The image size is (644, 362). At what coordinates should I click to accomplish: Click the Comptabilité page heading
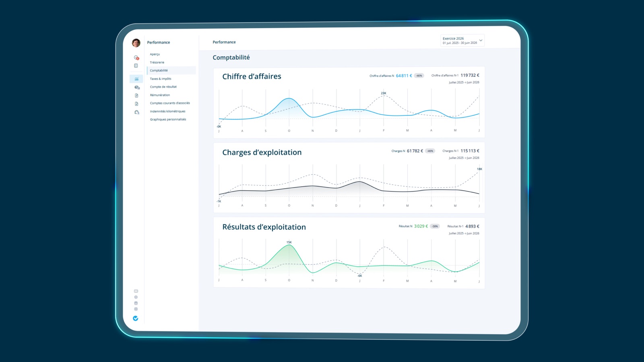point(231,58)
